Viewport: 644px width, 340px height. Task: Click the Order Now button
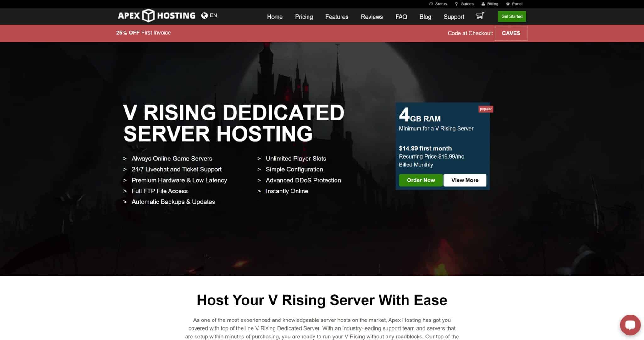coord(421,180)
